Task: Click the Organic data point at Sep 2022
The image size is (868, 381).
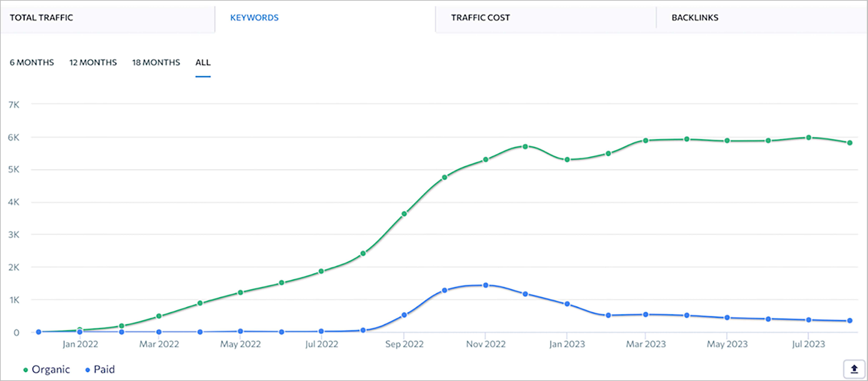Action: pos(404,214)
